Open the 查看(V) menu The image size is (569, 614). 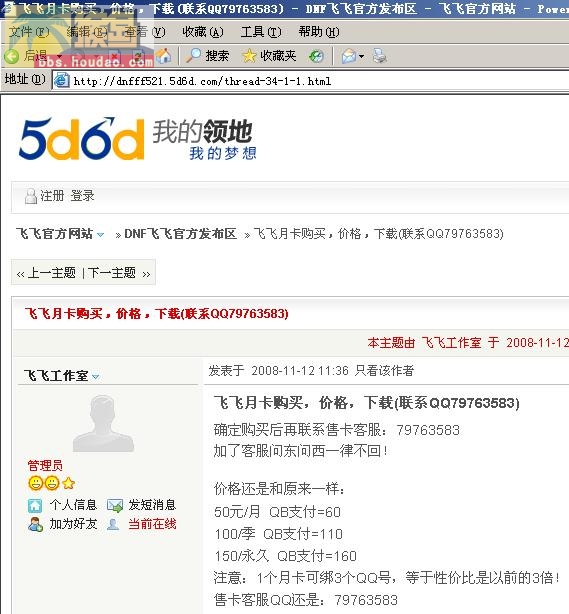tap(145, 31)
